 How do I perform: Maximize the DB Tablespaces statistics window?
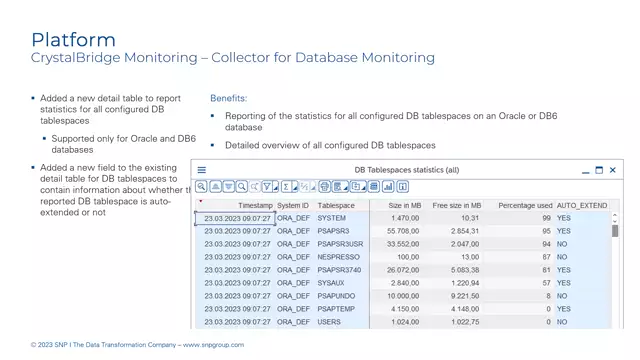(599, 170)
